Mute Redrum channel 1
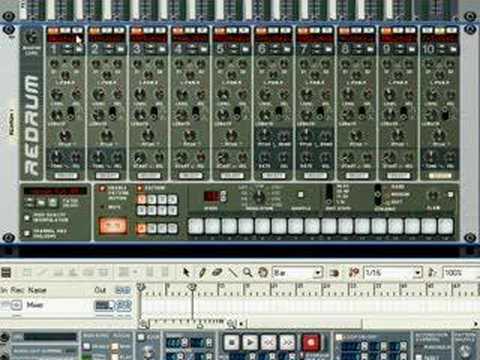 [53, 30]
